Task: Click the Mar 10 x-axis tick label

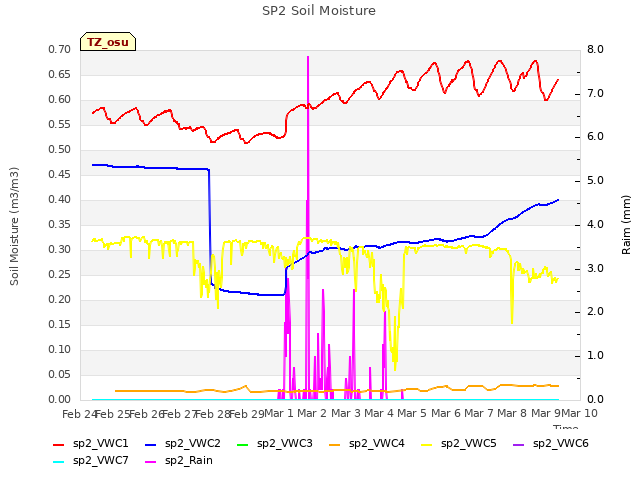Action: click(x=579, y=413)
